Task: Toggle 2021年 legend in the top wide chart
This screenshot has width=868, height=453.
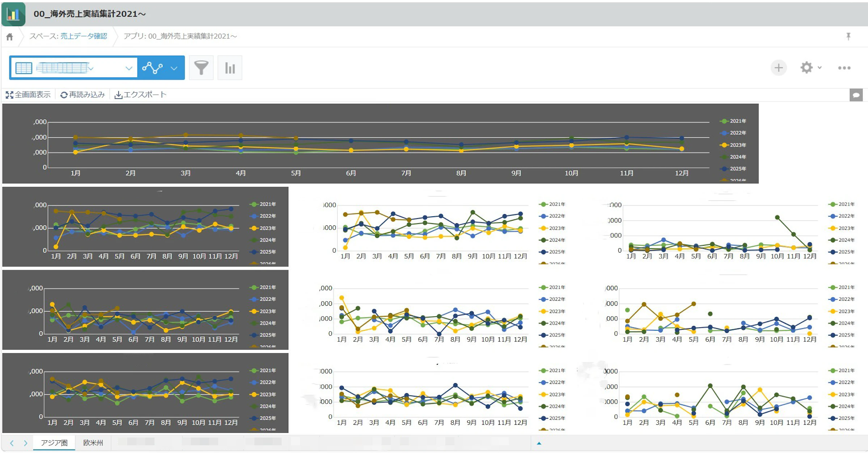Action: 733,121
